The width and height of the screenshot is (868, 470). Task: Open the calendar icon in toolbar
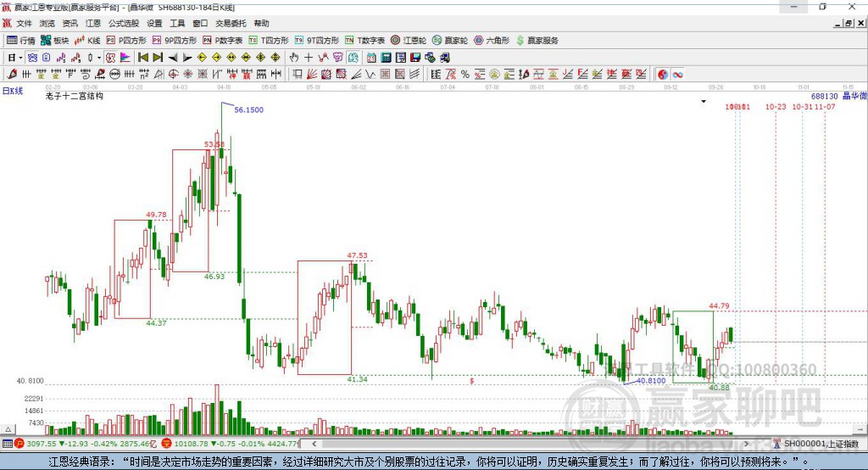(x=371, y=58)
